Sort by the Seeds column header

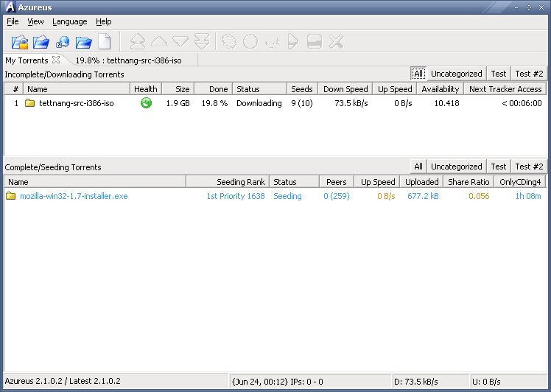(x=303, y=89)
